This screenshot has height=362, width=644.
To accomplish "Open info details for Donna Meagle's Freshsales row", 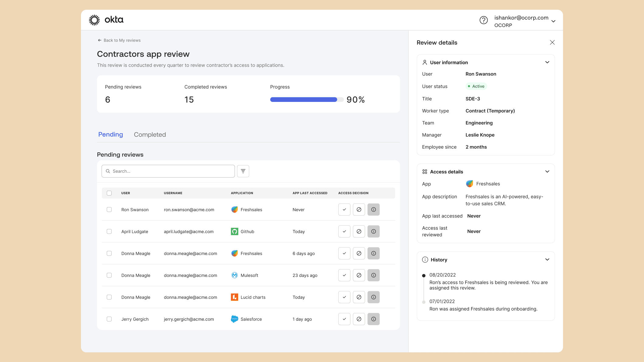I will [373, 253].
